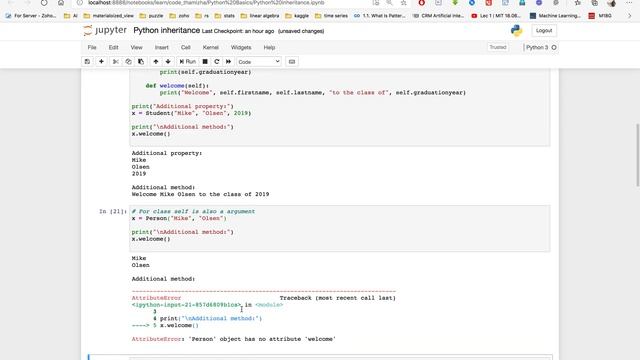Interrupt the kernel with stop icon

205,62
